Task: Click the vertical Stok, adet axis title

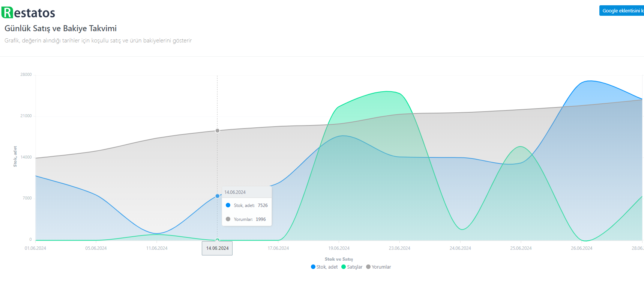Action: pyautogui.click(x=15, y=157)
